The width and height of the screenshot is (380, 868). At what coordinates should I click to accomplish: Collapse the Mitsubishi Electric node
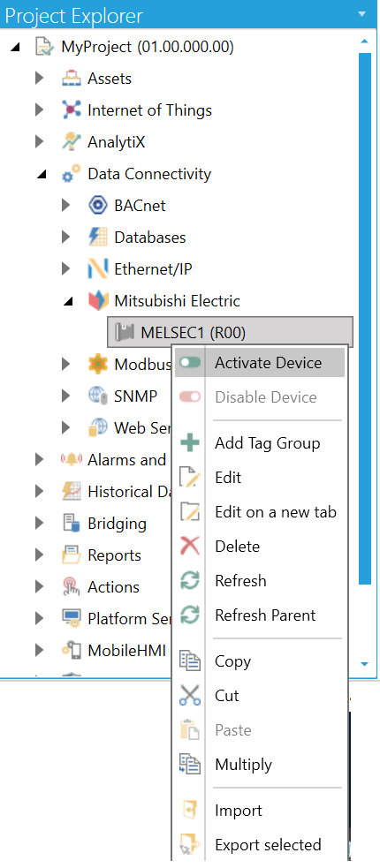(x=67, y=302)
